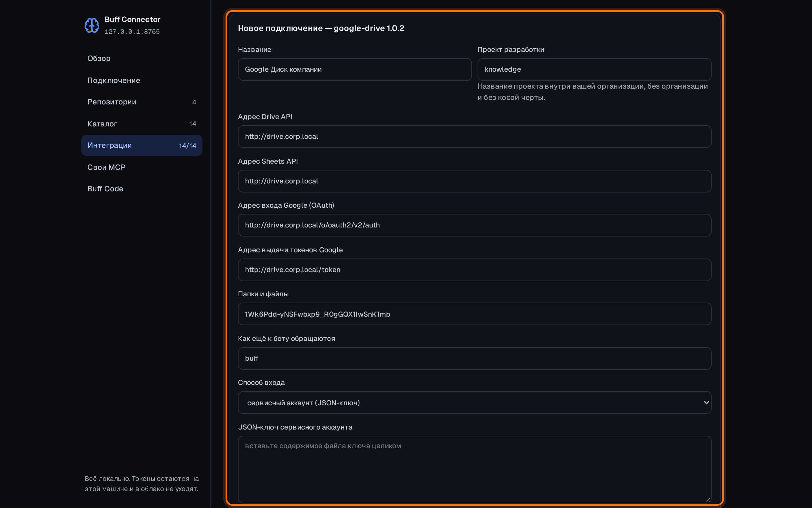The width and height of the screenshot is (812, 508).
Task: Click the Проект разработки input field
Action: tap(594, 69)
